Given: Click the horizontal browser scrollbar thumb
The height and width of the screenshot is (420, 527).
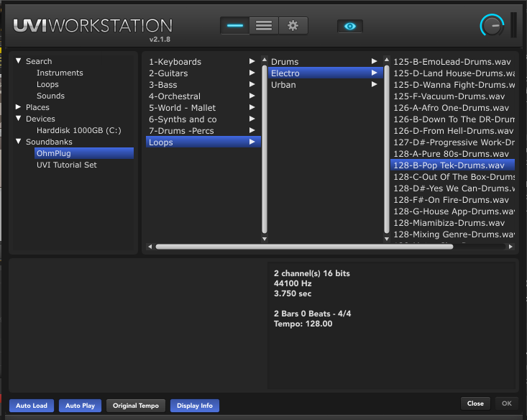Looking at the screenshot, I should click(x=304, y=247).
